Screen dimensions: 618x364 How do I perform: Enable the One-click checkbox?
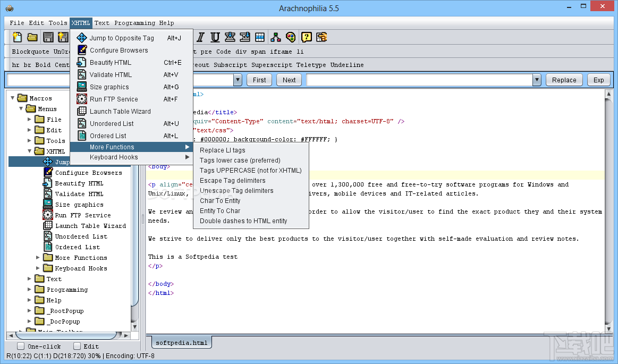click(x=21, y=346)
